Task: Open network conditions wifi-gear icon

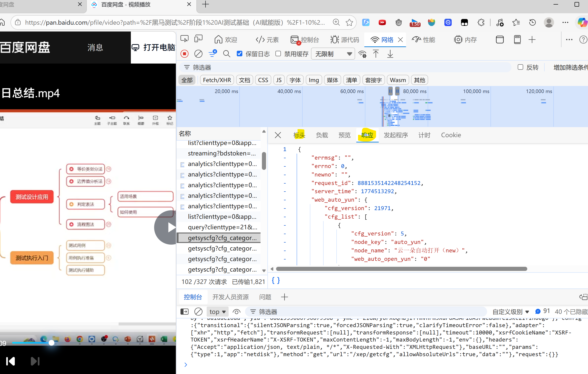Action: (x=362, y=54)
